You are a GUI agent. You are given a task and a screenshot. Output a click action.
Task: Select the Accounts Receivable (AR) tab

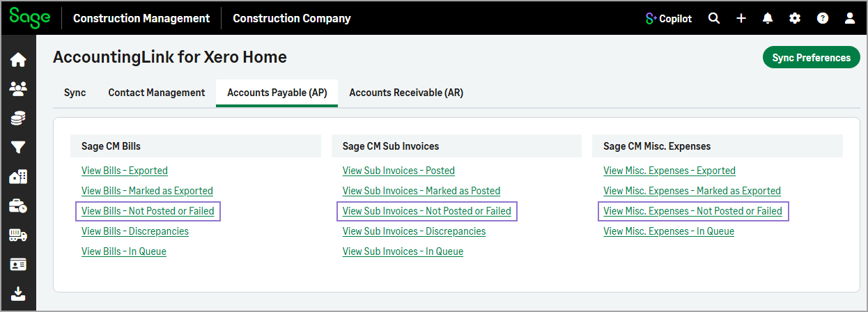coord(406,93)
